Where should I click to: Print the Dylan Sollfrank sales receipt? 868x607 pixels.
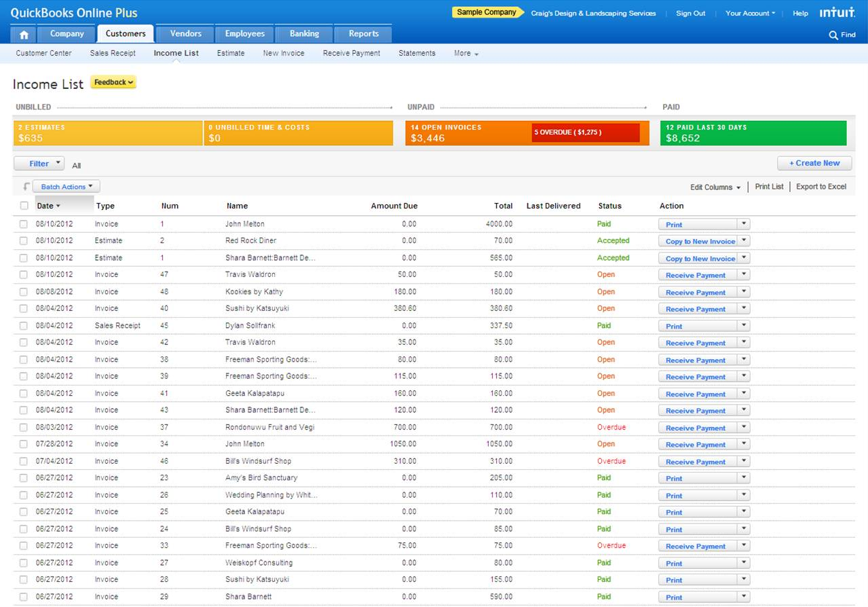[698, 326]
